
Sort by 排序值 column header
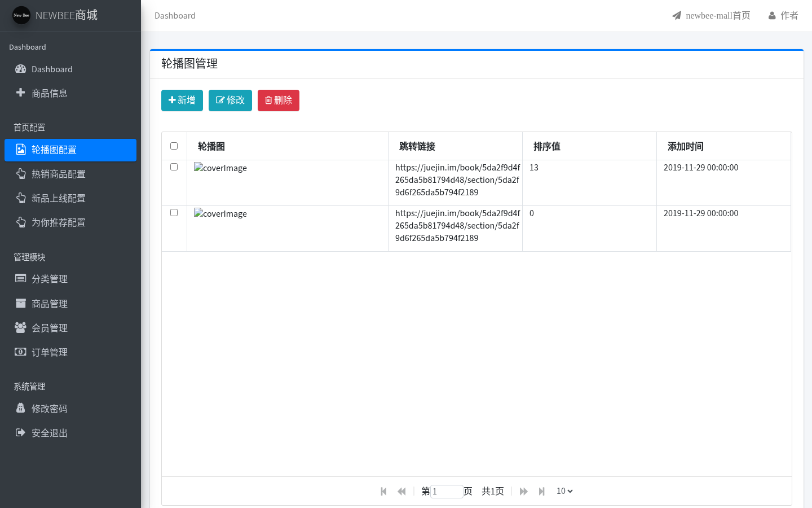point(589,146)
